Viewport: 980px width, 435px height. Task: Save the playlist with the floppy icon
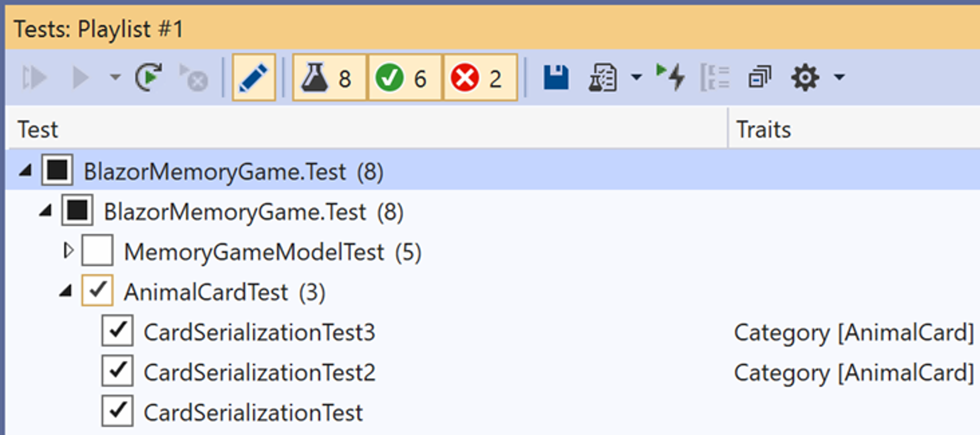pyautogui.click(x=556, y=77)
